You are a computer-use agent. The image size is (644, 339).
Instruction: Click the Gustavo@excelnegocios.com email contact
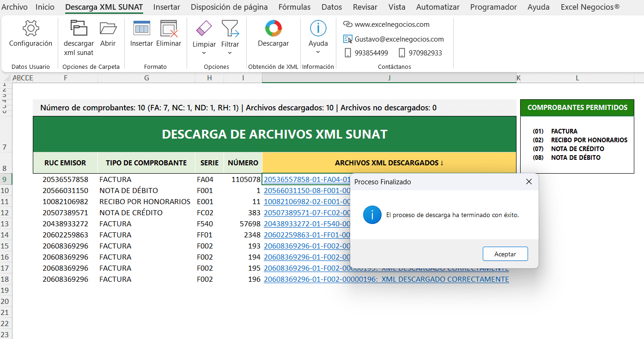pyautogui.click(x=399, y=39)
